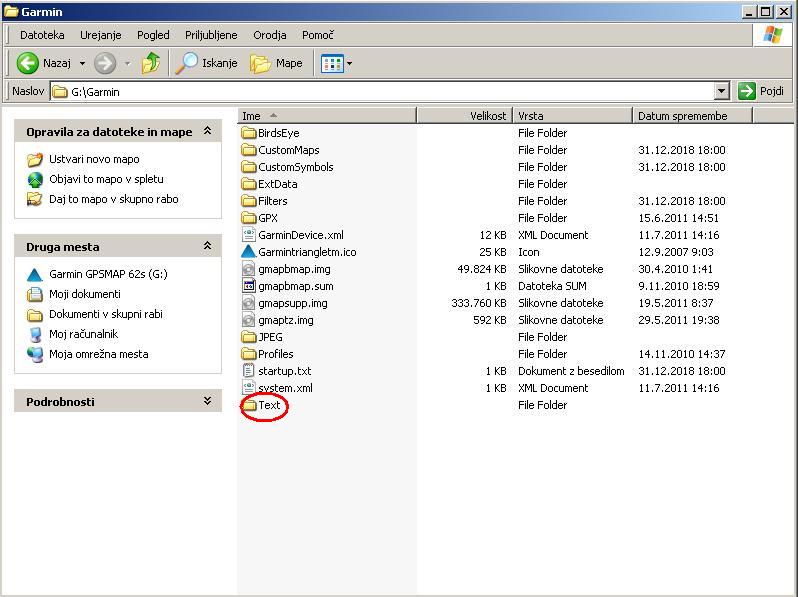The height and width of the screenshot is (597, 798).
Task: Open the Priljubljene menu
Action: (x=211, y=35)
